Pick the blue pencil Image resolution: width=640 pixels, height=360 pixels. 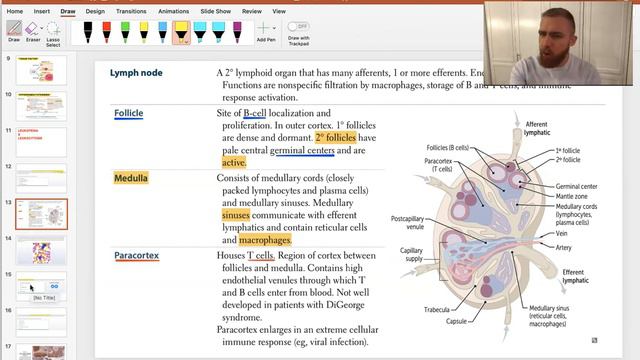point(162,32)
